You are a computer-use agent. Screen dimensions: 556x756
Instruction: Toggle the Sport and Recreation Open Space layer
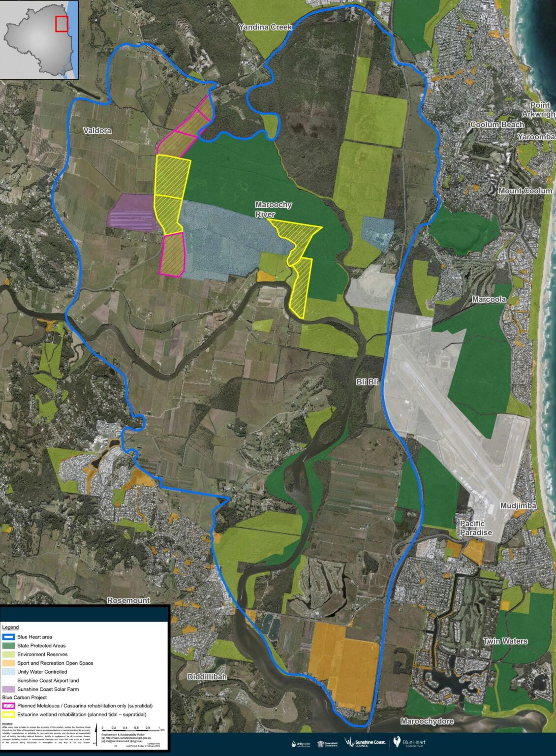coord(8,663)
